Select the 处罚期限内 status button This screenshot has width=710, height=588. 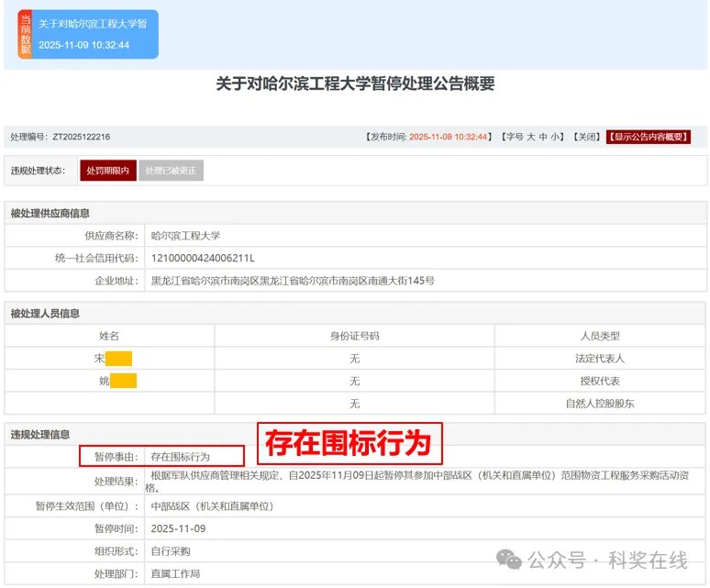107,171
